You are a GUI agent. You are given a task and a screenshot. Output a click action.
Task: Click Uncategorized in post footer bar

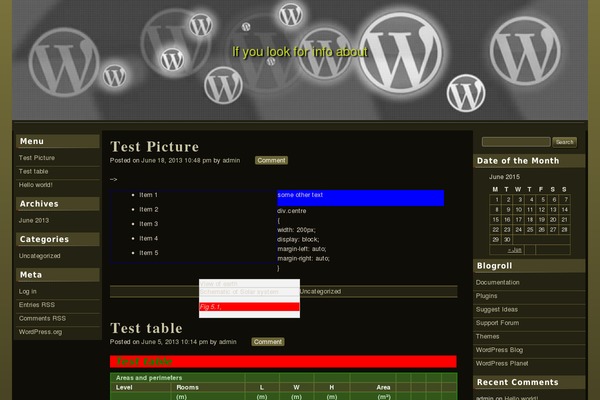[321, 291]
